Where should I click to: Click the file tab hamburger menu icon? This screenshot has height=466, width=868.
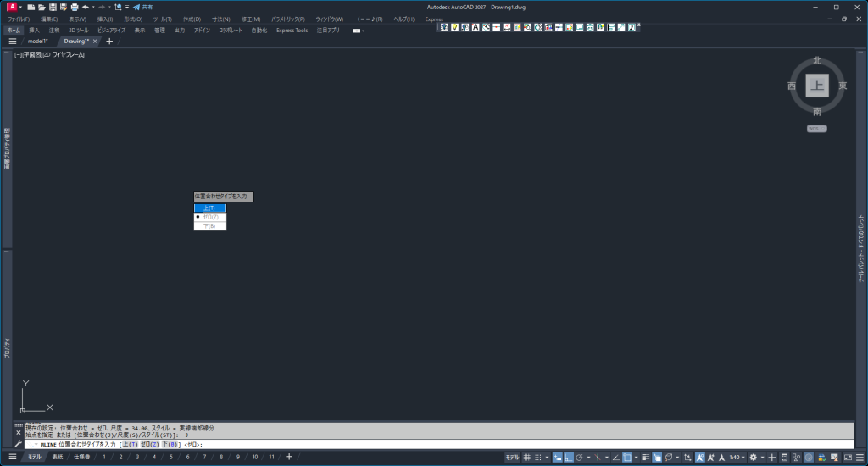pyautogui.click(x=12, y=41)
